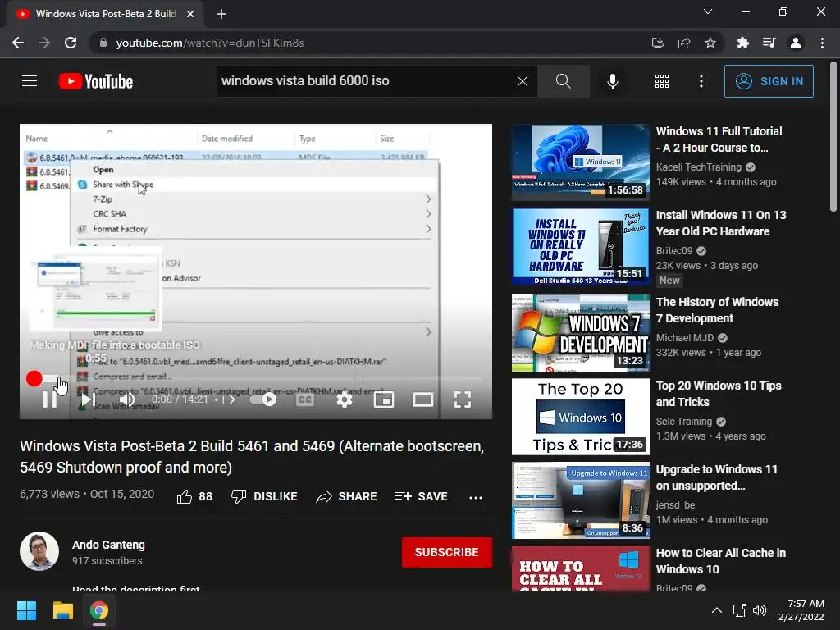Screen dimensions: 840x630
Task: Click Chrome icon in taskbar
Action: [x=98, y=610]
